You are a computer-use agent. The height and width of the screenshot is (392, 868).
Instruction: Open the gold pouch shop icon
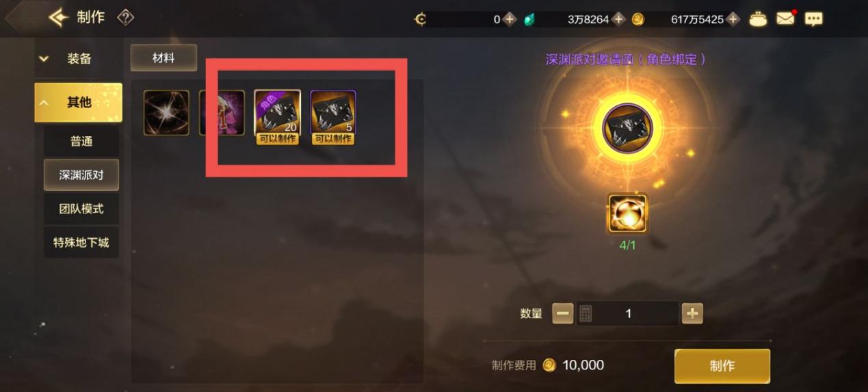point(758,19)
